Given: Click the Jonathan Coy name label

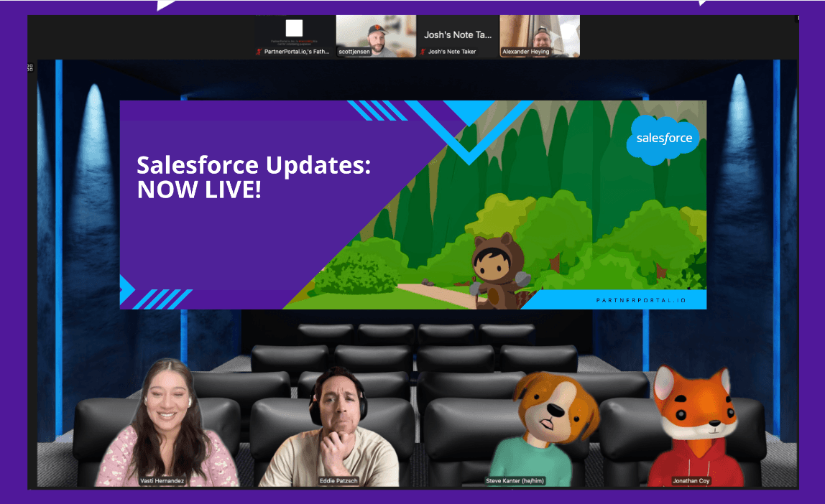Looking at the screenshot, I should coord(691,481).
